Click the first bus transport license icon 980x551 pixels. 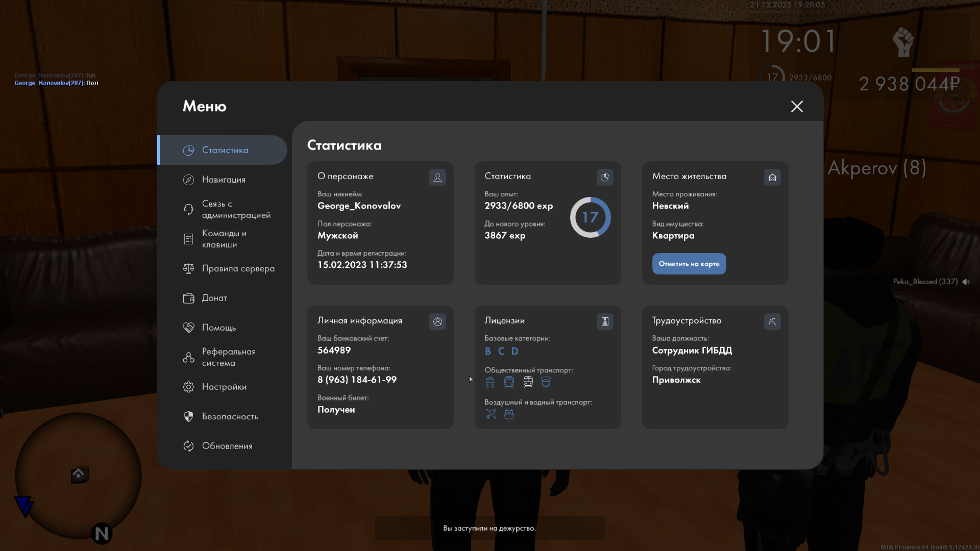pos(490,382)
